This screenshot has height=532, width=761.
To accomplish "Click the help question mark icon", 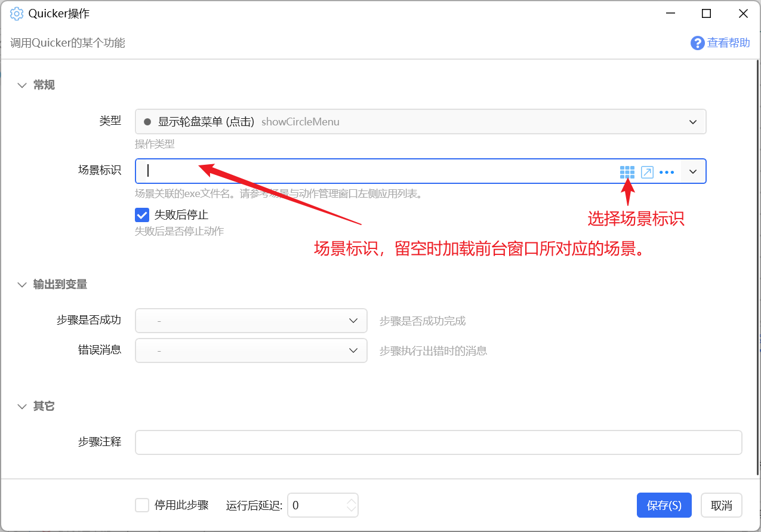I will [697, 43].
